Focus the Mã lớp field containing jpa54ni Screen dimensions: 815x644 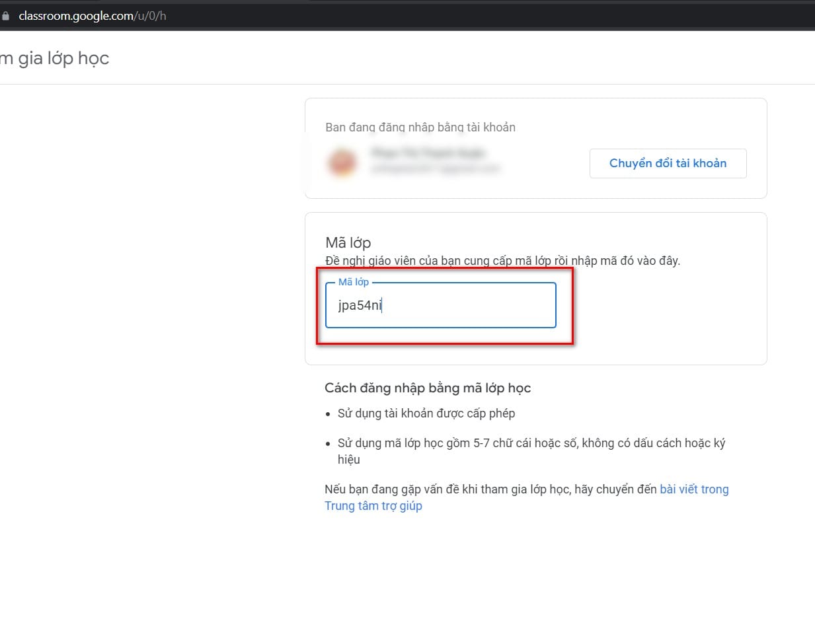tap(441, 305)
